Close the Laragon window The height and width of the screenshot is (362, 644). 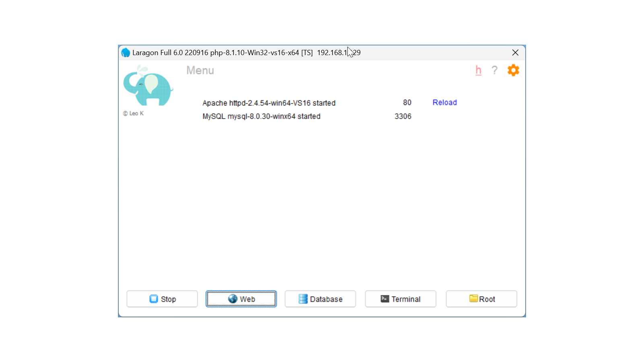(515, 53)
